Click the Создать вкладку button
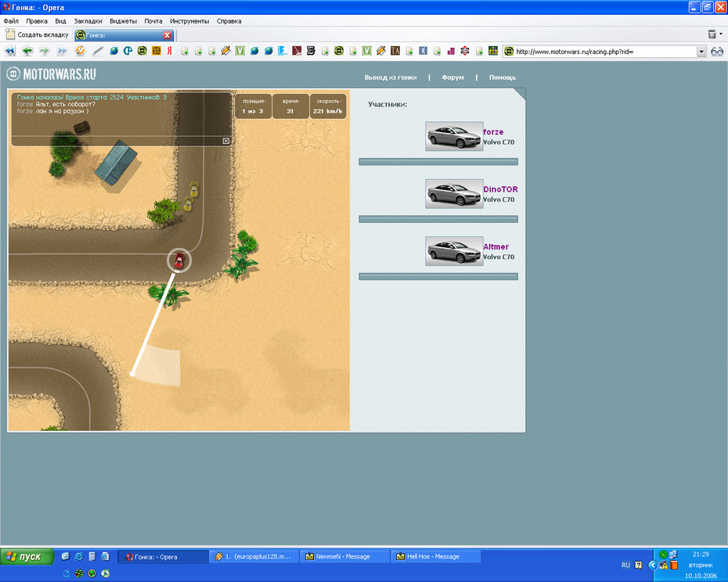The height and width of the screenshot is (582, 728). [x=37, y=34]
